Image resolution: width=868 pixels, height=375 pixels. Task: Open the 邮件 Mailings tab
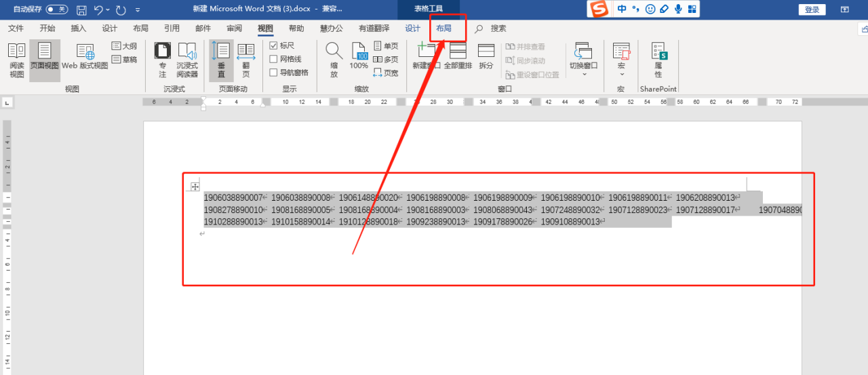pos(203,28)
